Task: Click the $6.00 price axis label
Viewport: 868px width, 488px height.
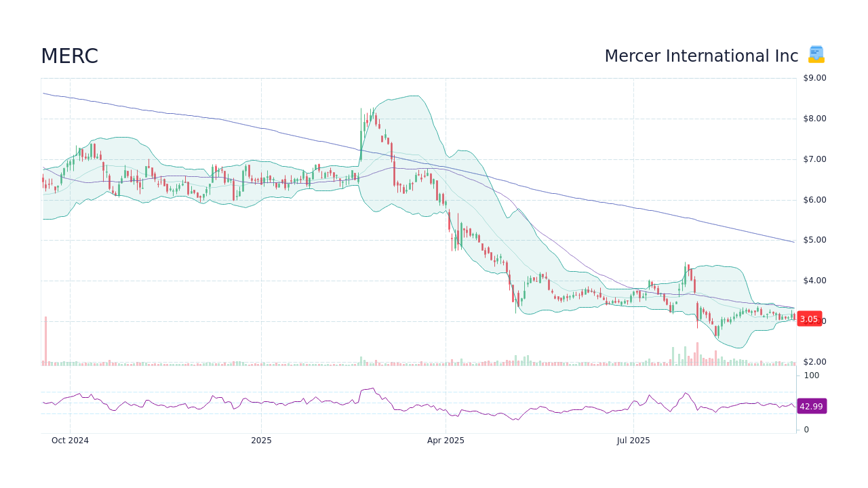Action: click(x=814, y=200)
